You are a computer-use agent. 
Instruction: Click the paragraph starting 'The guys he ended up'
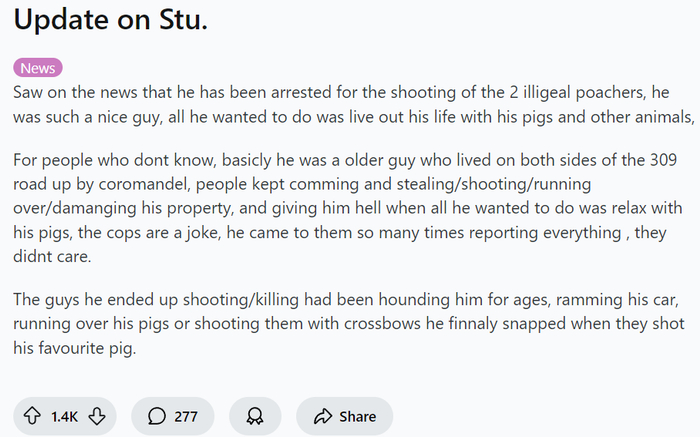pyautogui.click(x=340, y=324)
